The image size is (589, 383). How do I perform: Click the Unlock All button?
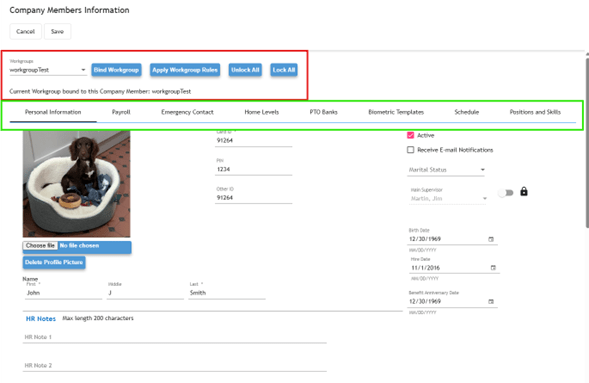pos(245,70)
